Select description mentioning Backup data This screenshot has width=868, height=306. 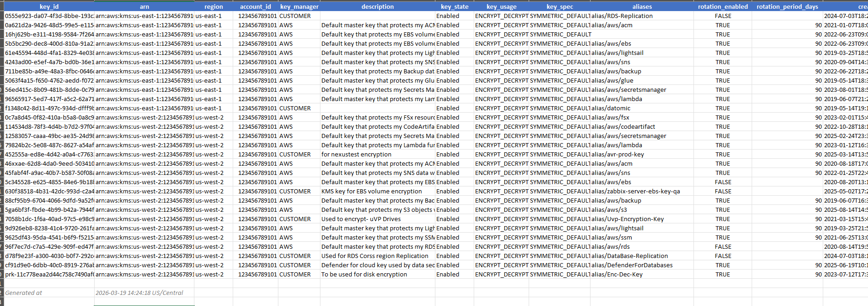[x=378, y=71]
